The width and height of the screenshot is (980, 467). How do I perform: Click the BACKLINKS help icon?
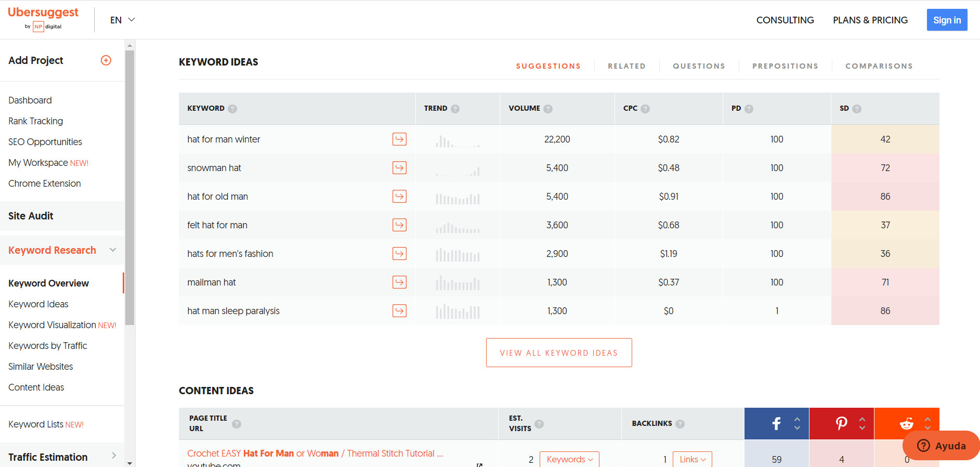680,424
